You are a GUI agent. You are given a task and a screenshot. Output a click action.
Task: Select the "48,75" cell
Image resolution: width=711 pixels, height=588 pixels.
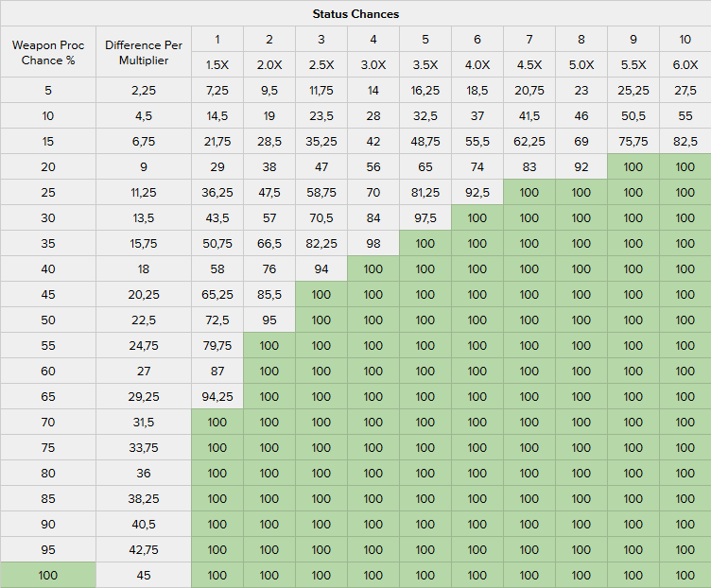point(425,142)
